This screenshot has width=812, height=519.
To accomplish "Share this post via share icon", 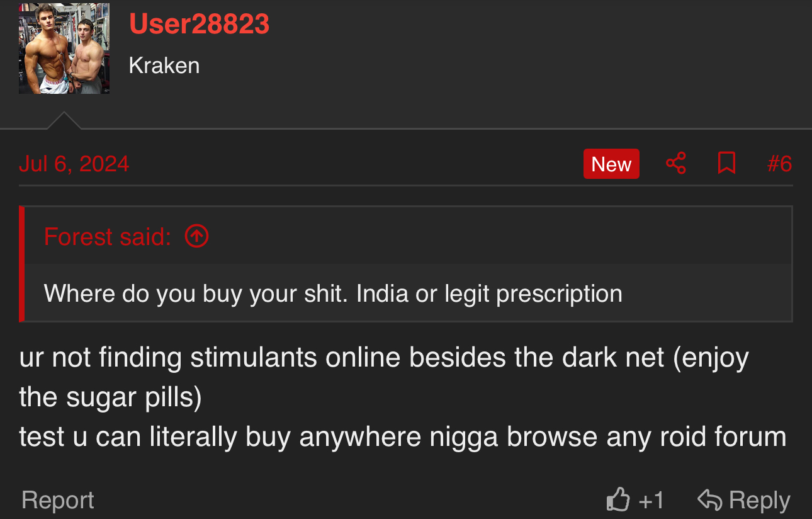I will coord(676,164).
